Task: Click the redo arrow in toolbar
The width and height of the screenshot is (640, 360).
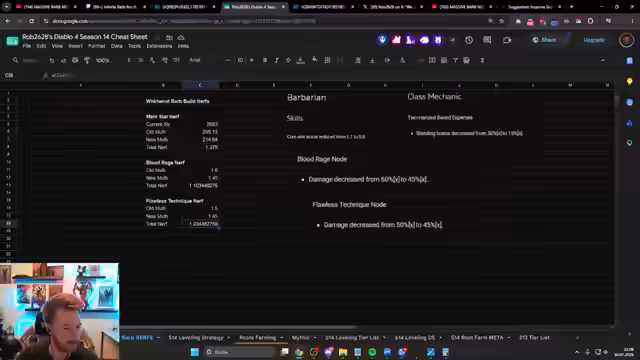Action: pos(63,60)
